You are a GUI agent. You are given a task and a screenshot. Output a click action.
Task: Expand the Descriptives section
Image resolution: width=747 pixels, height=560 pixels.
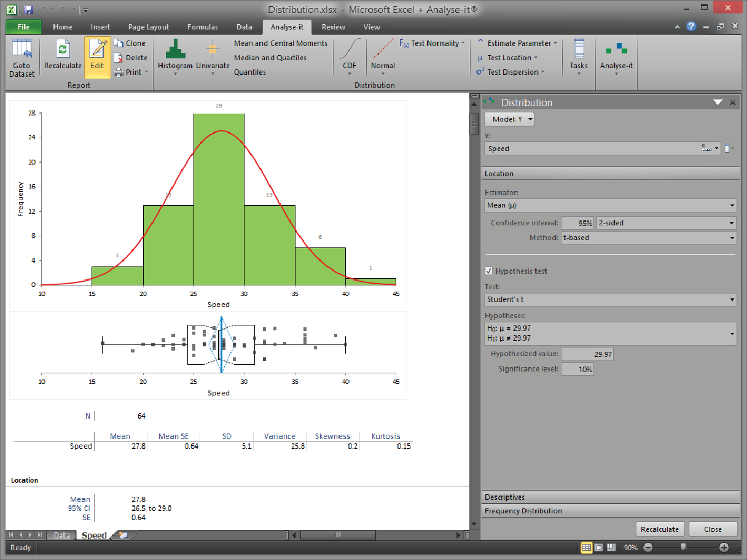610,497
